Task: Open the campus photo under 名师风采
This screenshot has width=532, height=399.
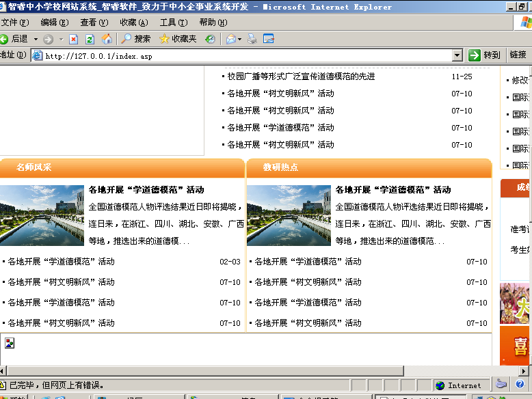Action: [42, 215]
